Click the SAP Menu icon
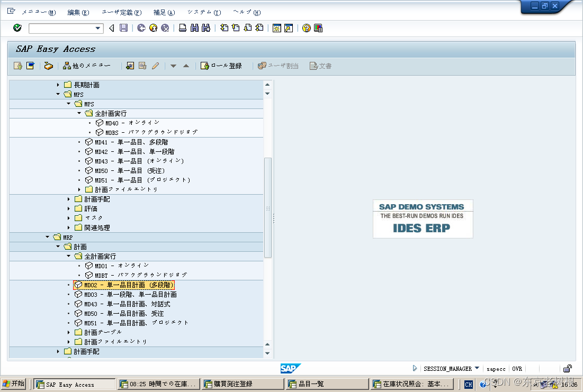Viewport: 583px width, 392px height. (31, 66)
